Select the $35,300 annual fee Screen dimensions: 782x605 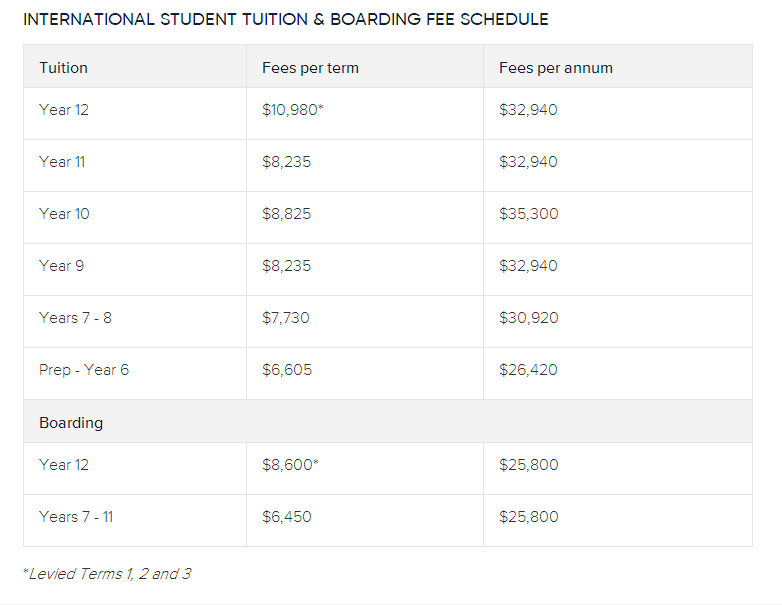pos(528,214)
